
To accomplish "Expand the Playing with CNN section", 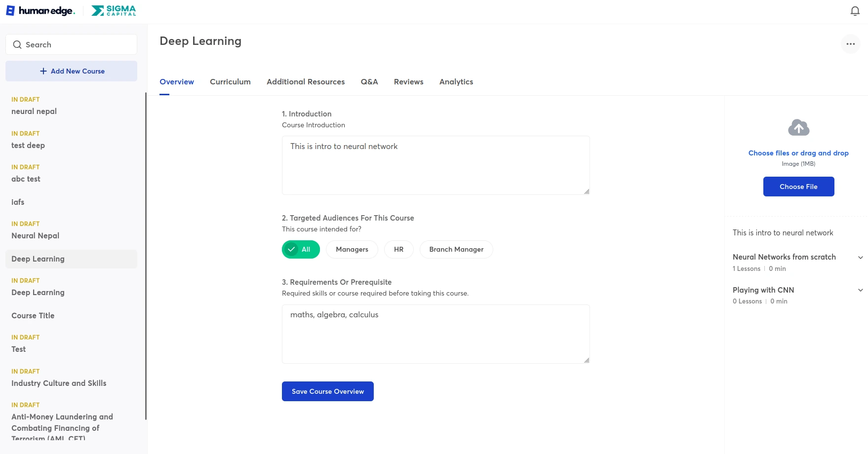I will point(860,290).
